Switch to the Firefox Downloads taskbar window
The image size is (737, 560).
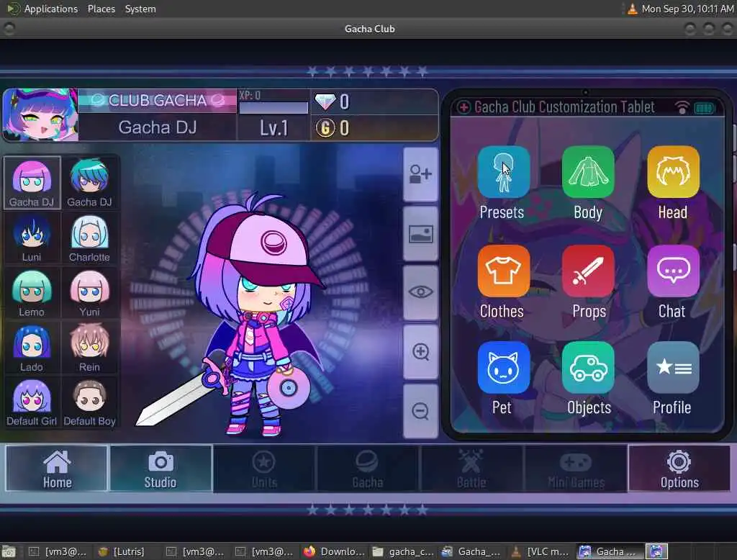point(334,551)
